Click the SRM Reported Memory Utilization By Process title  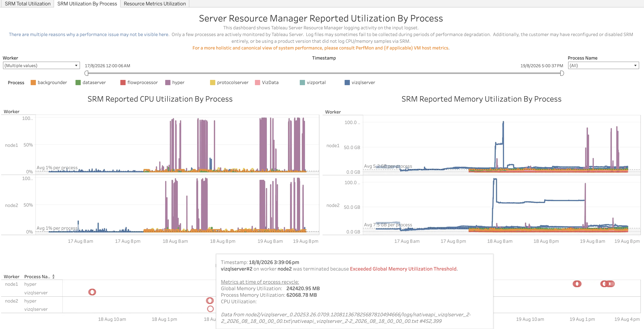click(x=481, y=99)
